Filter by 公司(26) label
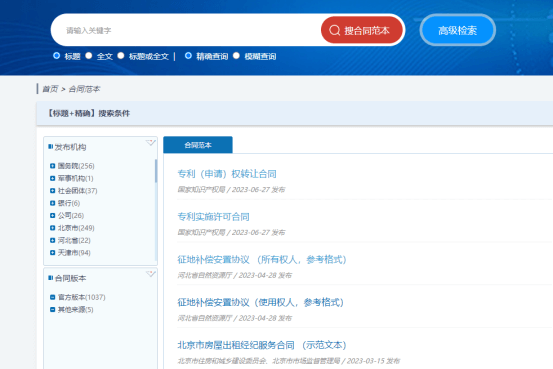 71,215
